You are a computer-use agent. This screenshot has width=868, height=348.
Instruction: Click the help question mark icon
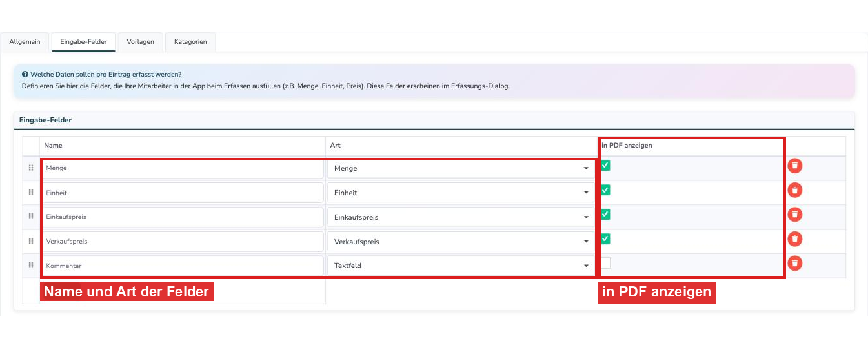pos(25,74)
